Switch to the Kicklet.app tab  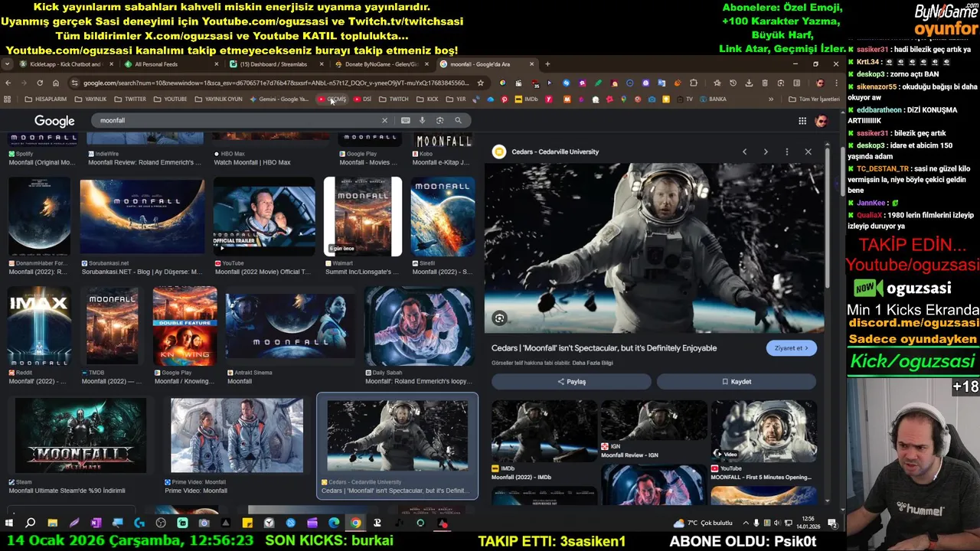tap(67, 64)
